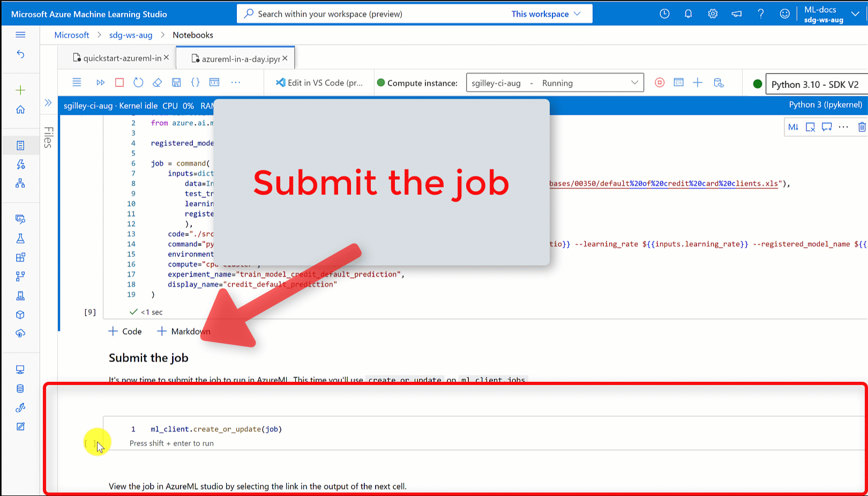
Task: Open the Notebooks section in left sidebar
Action: pyautogui.click(x=20, y=145)
